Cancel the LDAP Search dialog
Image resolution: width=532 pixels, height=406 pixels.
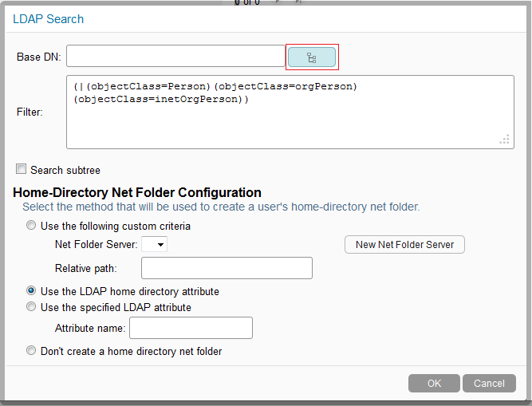(489, 384)
